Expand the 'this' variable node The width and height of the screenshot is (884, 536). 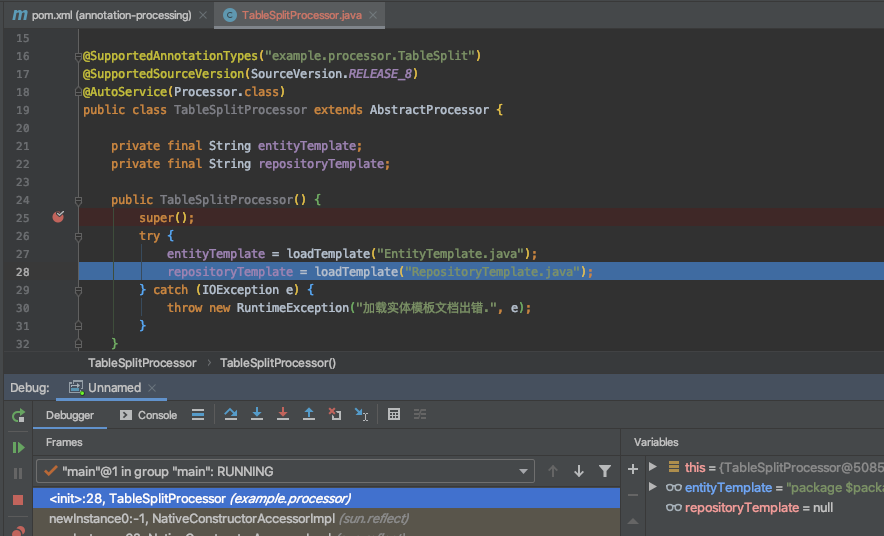pos(653,467)
